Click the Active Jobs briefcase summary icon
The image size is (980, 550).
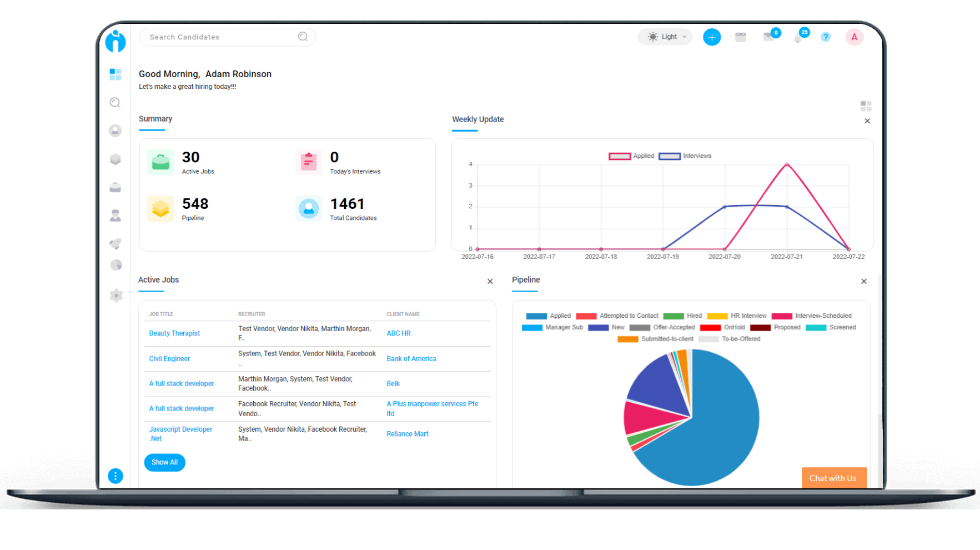[x=160, y=162]
